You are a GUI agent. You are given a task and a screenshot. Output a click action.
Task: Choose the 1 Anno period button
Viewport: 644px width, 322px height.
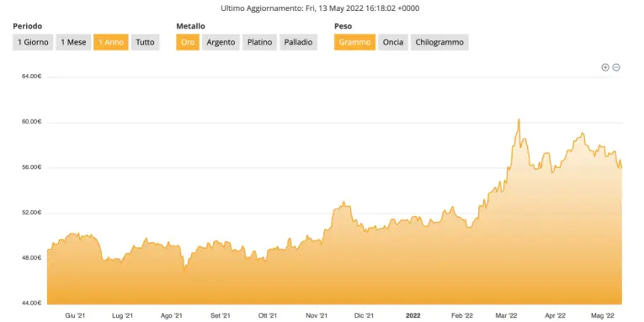point(111,42)
